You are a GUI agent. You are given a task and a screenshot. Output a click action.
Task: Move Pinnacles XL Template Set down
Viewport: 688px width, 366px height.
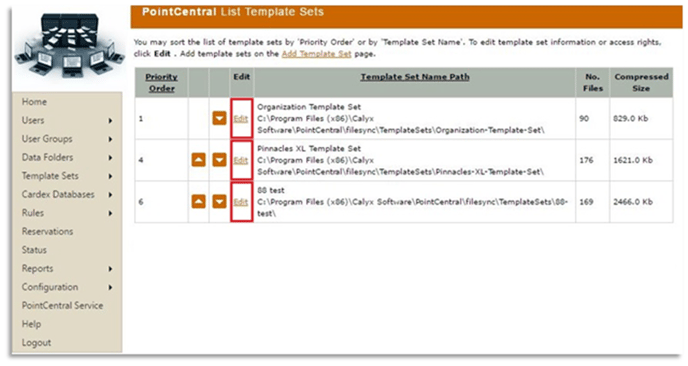coord(219,160)
